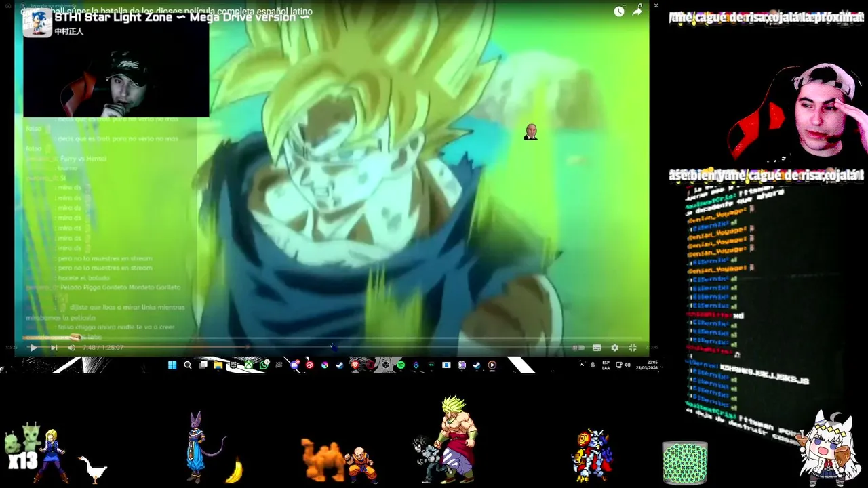Image resolution: width=868 pixels, height=488 pixels.
Task: Play the video with the play button
Action: 33,348
